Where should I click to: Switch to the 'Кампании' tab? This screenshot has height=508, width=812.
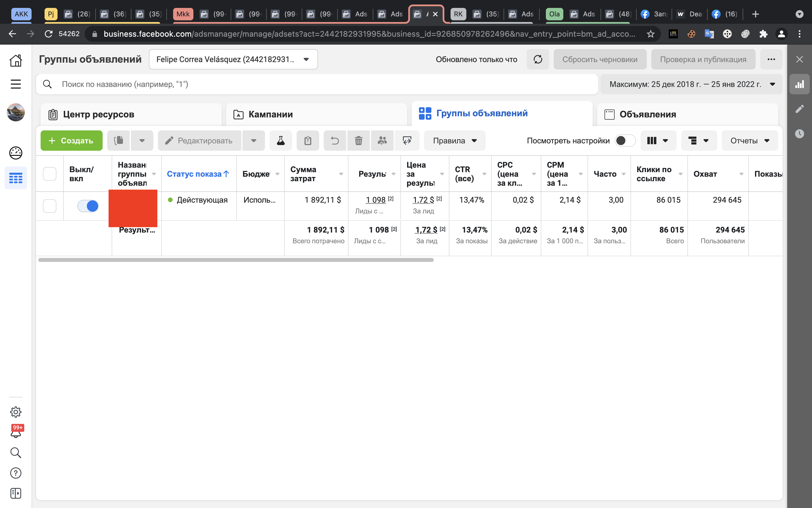[316, 114]
